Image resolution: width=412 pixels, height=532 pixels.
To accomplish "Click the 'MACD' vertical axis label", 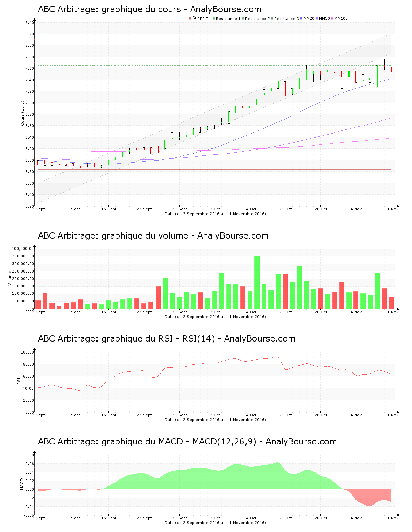I will click(22, 484).
